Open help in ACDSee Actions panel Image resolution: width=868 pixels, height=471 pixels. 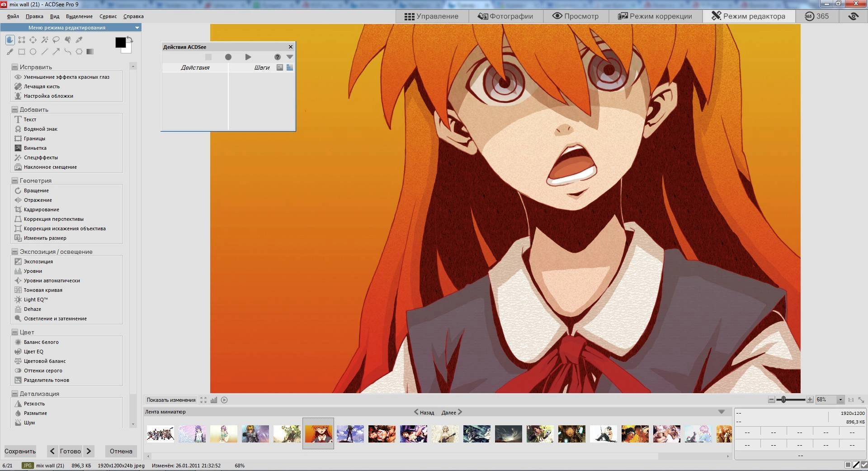pos(278,57)
